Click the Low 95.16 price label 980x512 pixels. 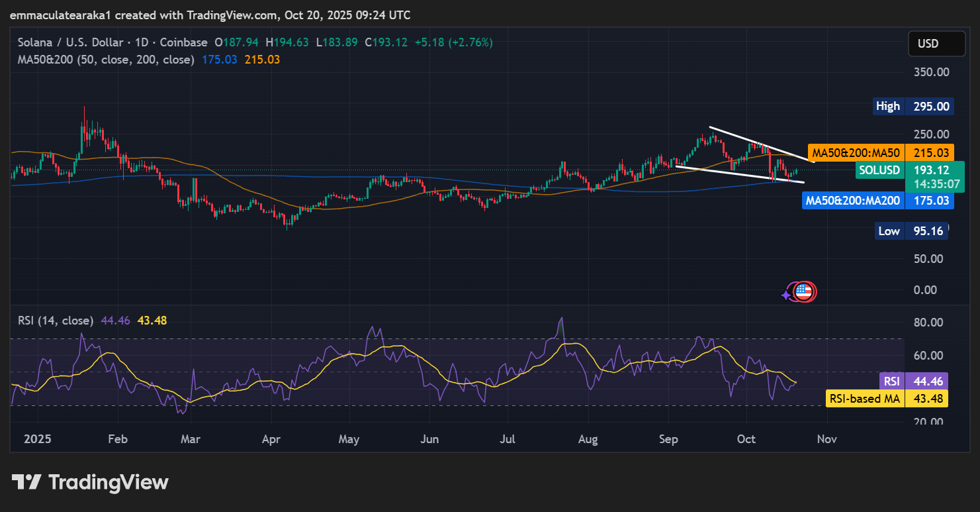point(913,231)
